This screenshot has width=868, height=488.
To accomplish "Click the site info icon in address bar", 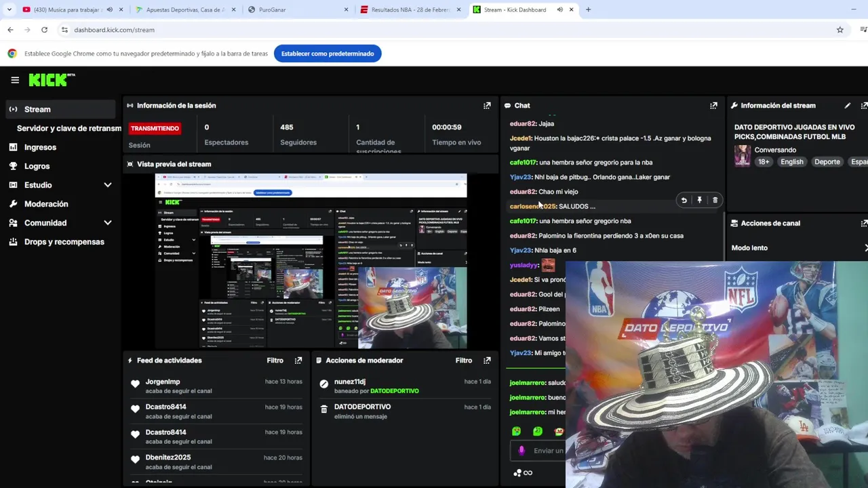I will (x=64, y=30).
